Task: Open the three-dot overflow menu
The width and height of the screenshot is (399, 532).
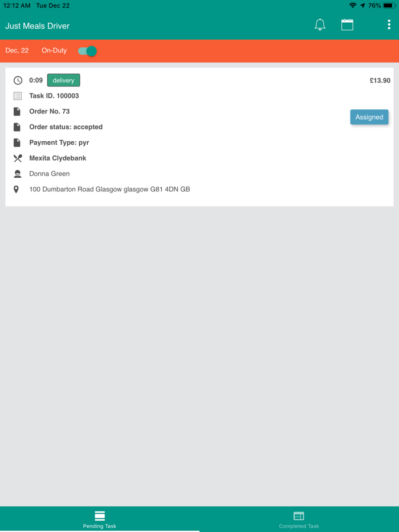Action: (389, 24)
